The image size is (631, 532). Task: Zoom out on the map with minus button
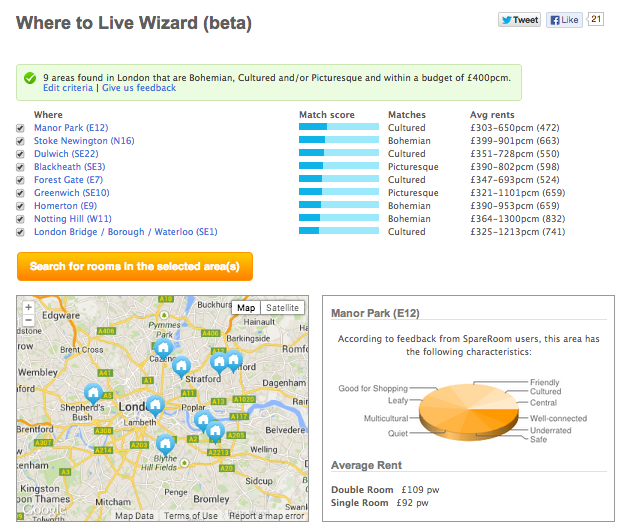click(29, 320)
